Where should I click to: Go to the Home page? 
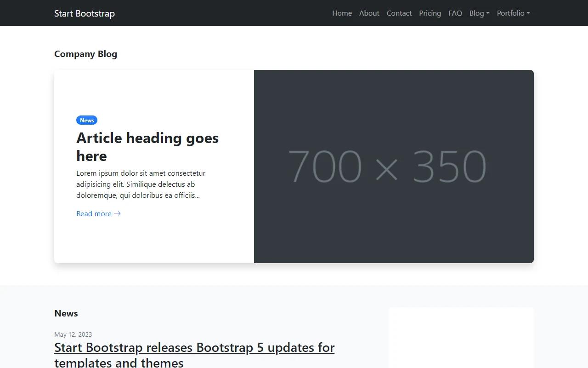(342, 13)
